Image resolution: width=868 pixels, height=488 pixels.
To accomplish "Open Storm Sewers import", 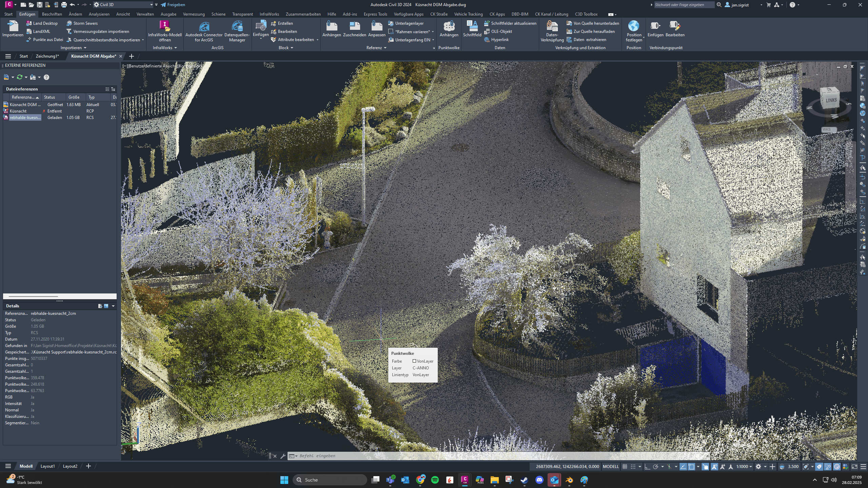I will pyautogui.click(x=82, y=23).
